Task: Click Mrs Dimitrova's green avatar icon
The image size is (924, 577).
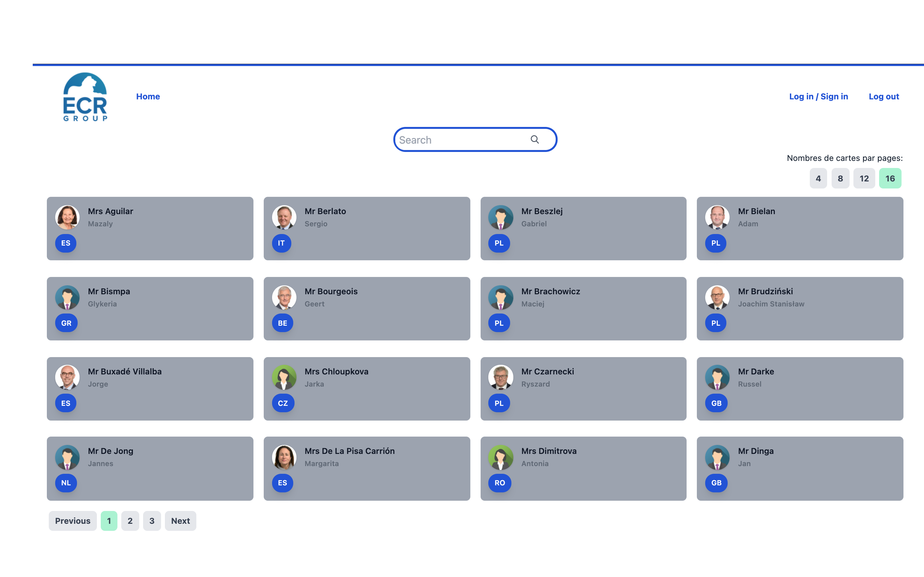Action: point(501,457)
